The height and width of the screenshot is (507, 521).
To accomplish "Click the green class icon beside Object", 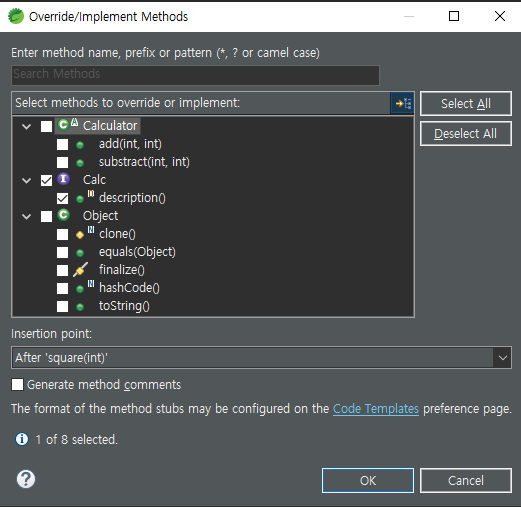I will (63, 215).
